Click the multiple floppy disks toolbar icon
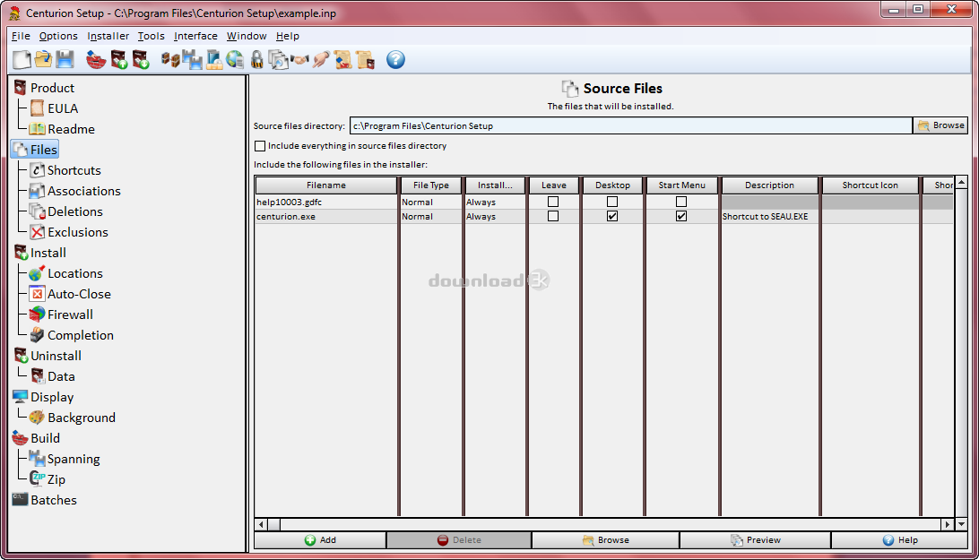Image resolution: width=979 pixels, height=560 pixels. 192,60
